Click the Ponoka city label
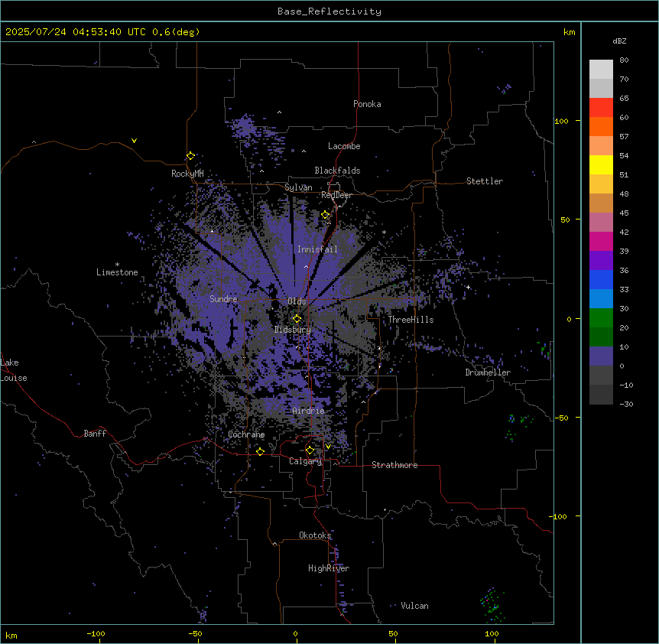The height and width of the screenshot is (644, 659). pos(367,104)
